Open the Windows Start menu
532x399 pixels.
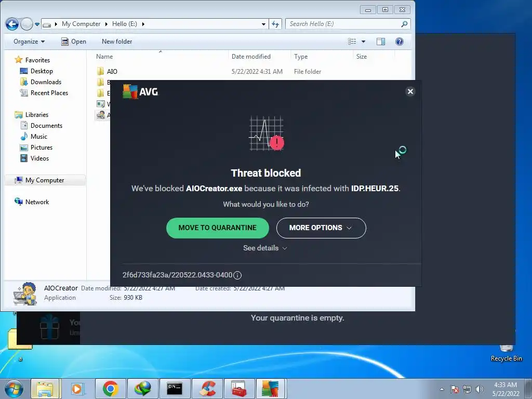[x=14, y=389]
